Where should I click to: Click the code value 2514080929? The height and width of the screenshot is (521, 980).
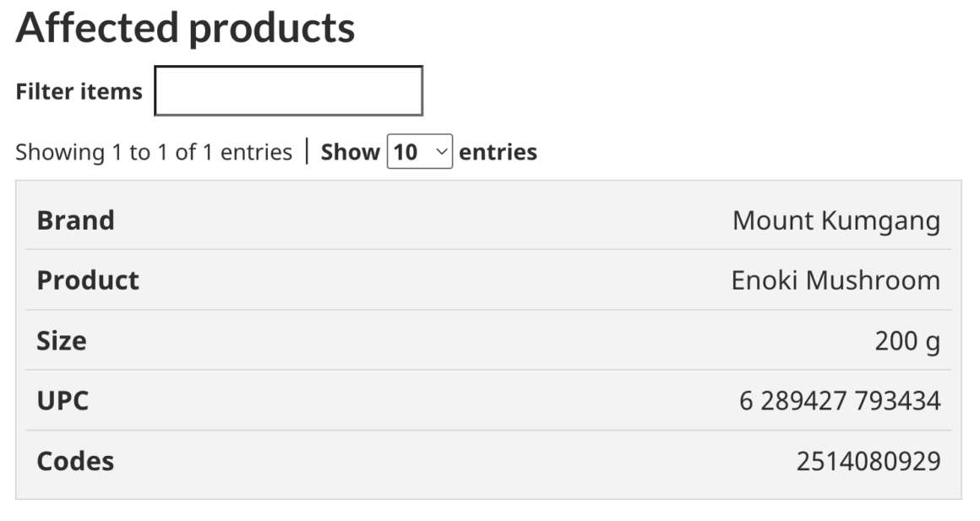[x=868, y=461]
